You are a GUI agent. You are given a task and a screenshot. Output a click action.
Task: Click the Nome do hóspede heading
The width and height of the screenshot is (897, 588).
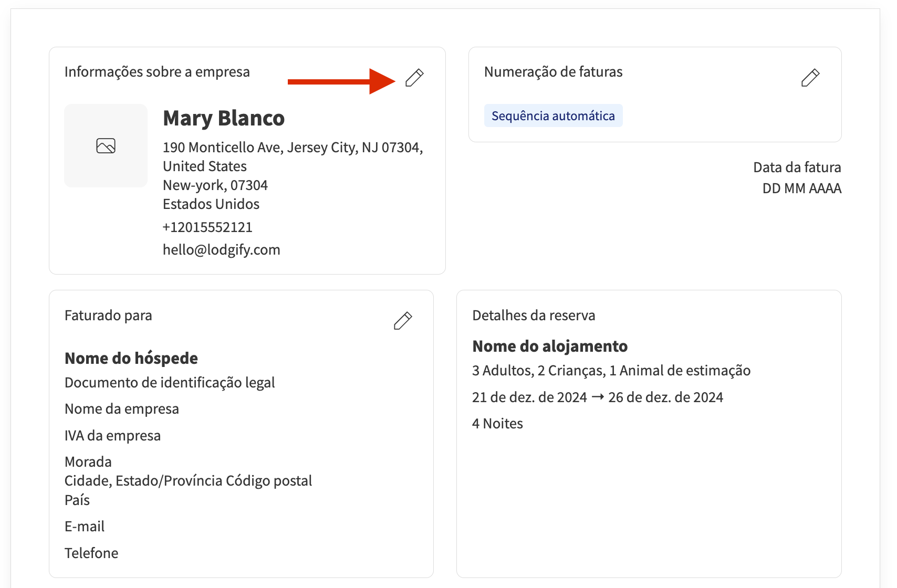pyautogui.click(x=131, y=358)
